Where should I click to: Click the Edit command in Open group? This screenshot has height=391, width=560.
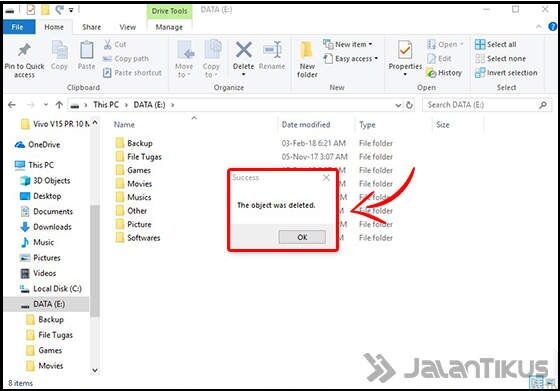[440, 59]
